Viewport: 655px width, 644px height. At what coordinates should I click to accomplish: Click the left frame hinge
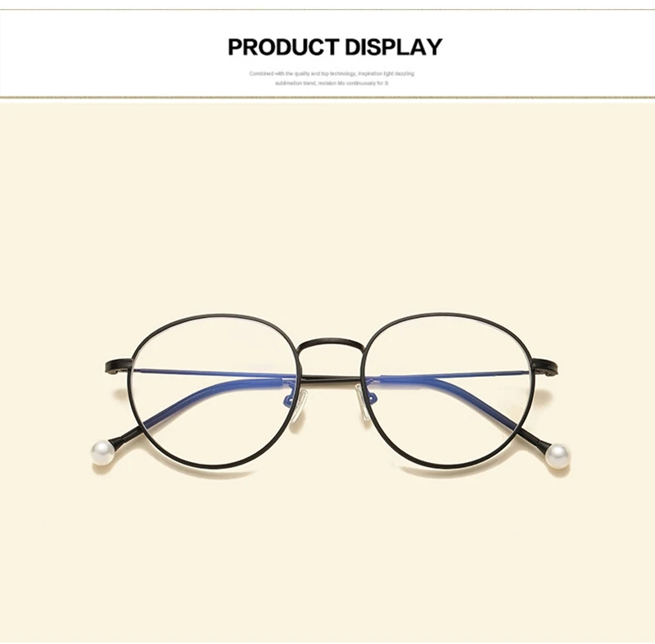point(118,365)
